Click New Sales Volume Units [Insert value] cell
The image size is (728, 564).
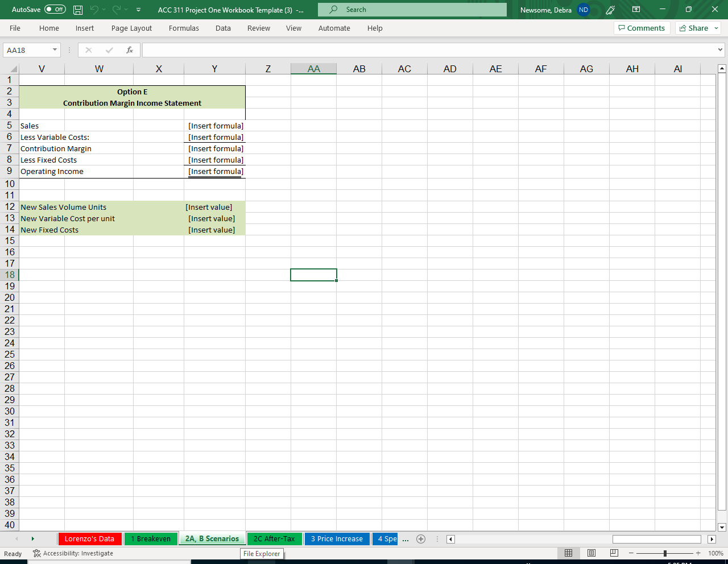(215, 207)
